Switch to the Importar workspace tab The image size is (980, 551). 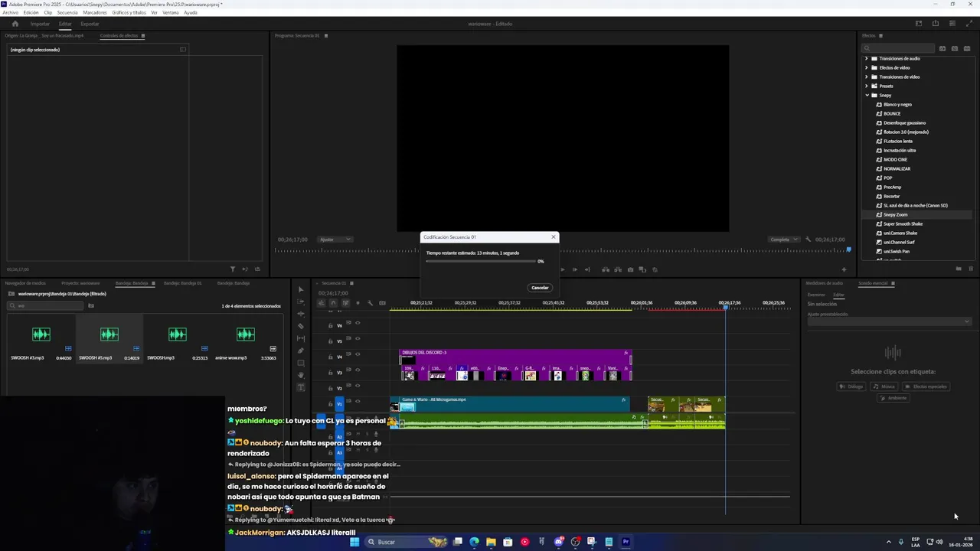click(x=40, y=24)
